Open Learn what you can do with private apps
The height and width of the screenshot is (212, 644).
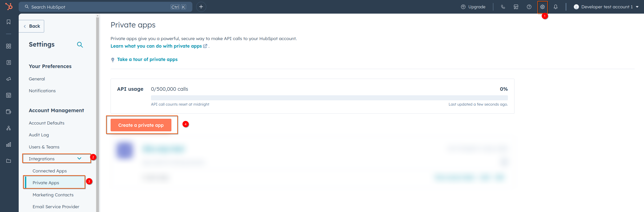tap(159, 46)
